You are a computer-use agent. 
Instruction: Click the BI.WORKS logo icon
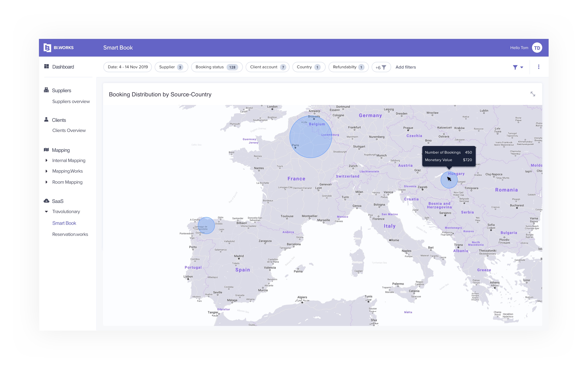point(47,48)
